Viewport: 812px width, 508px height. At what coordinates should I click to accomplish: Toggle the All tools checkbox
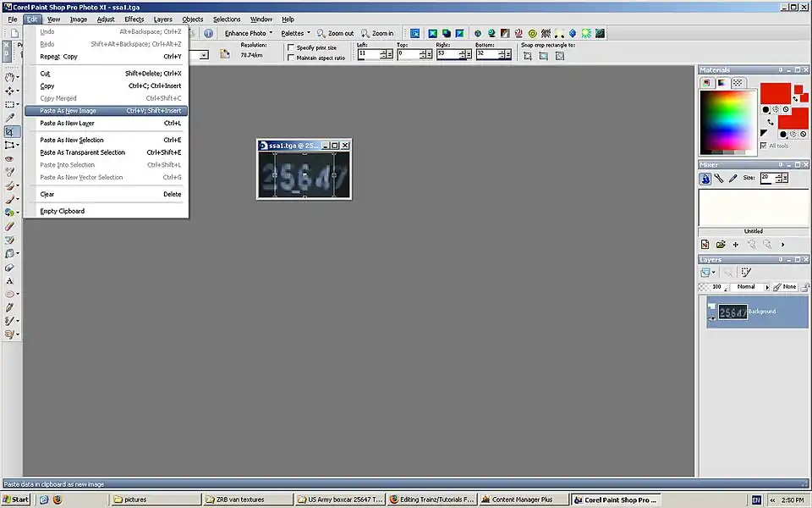coord(764,146)
